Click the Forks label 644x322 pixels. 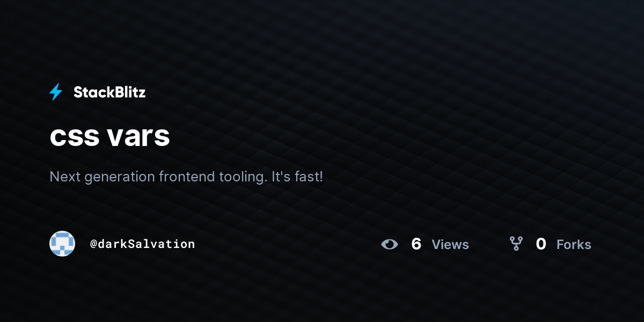click(574, 245)
